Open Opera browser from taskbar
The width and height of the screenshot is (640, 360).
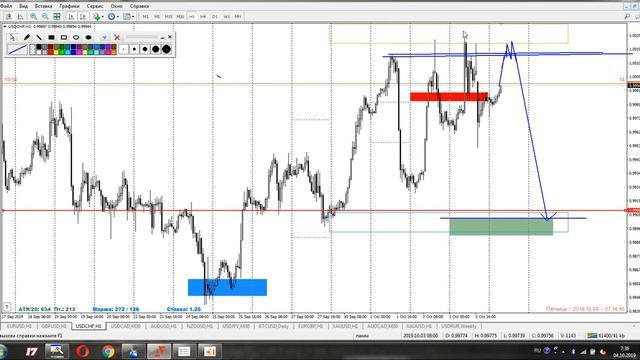pos(82,351)
